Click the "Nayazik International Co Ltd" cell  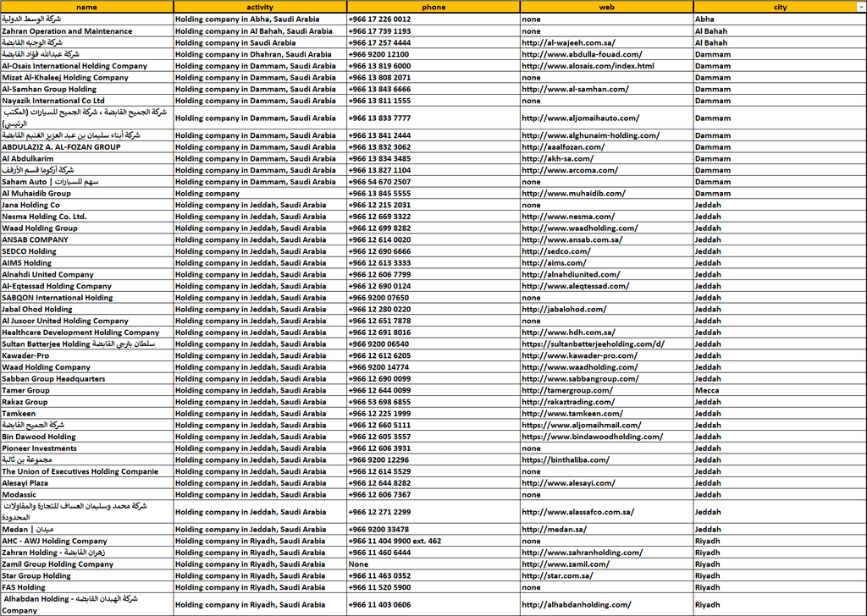pyautogui.click(x=87, y=101)
